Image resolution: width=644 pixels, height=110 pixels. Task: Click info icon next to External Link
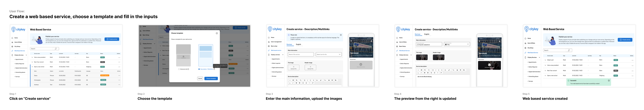(x=188, y=69)
